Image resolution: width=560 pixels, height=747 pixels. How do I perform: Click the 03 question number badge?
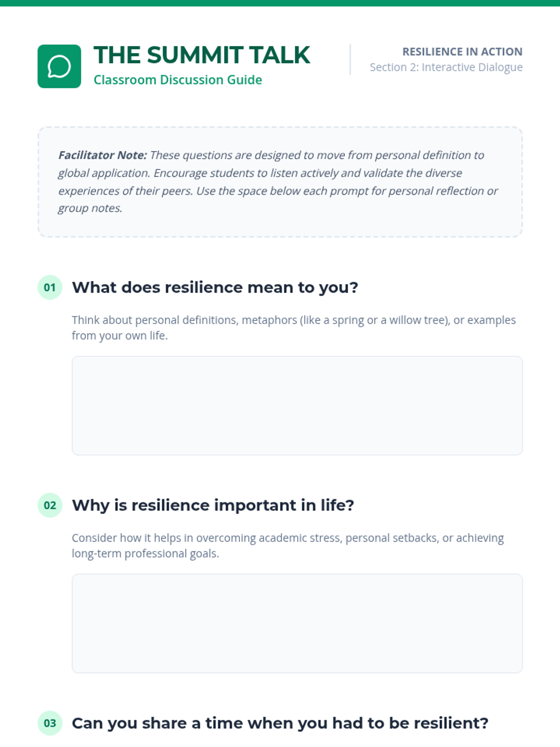pyautogui.click(x=50, y=723)
